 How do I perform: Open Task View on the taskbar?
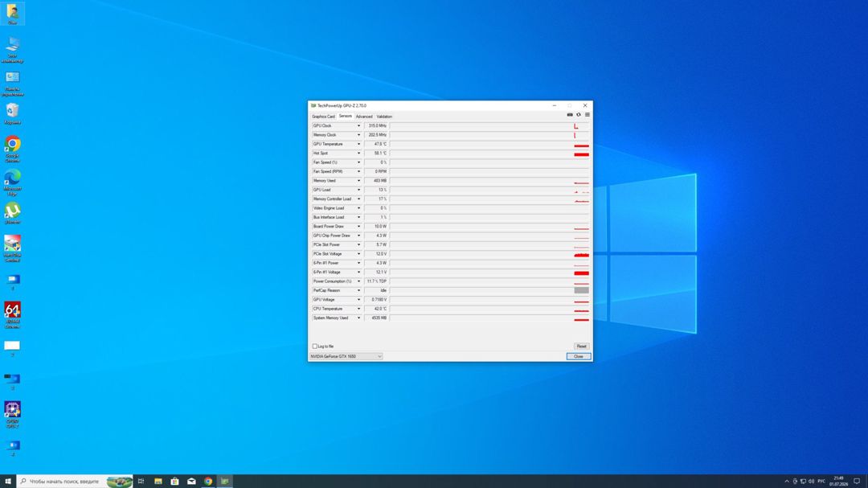141,482
